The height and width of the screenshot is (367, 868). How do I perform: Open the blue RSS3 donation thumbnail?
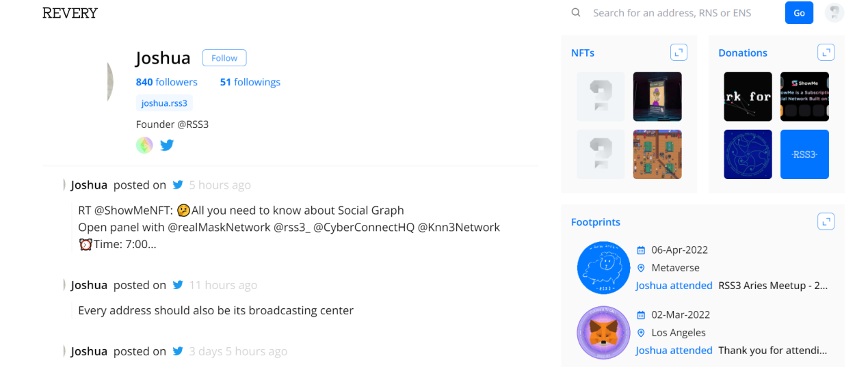click(804, 154)
